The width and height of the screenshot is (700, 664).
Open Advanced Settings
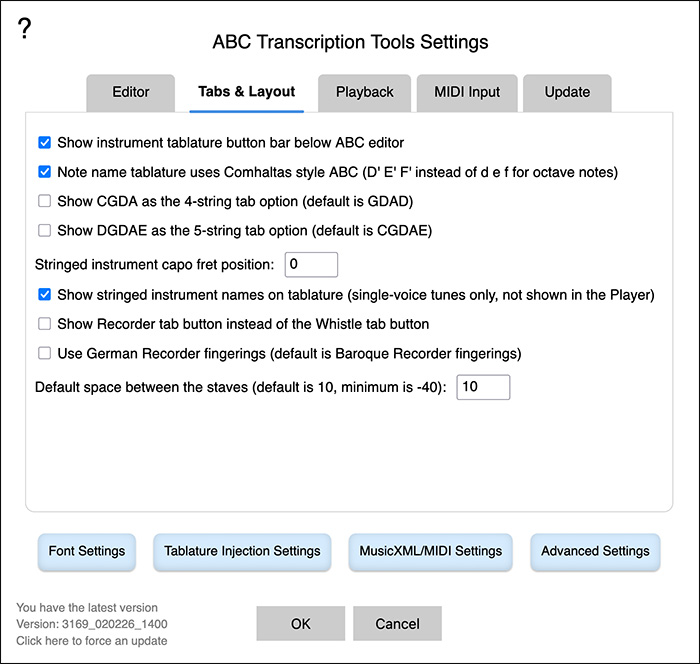pyautogui.click(x=595, y=551)
